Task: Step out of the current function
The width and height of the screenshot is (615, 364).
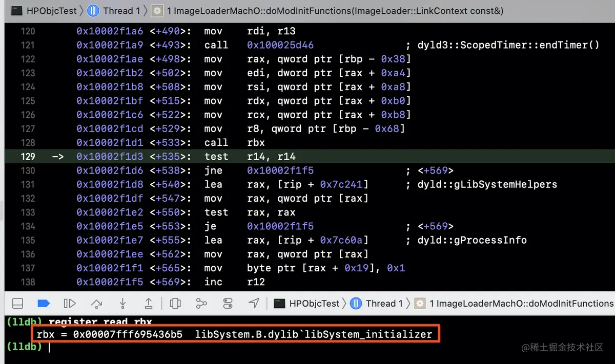Action: point(149,304)
